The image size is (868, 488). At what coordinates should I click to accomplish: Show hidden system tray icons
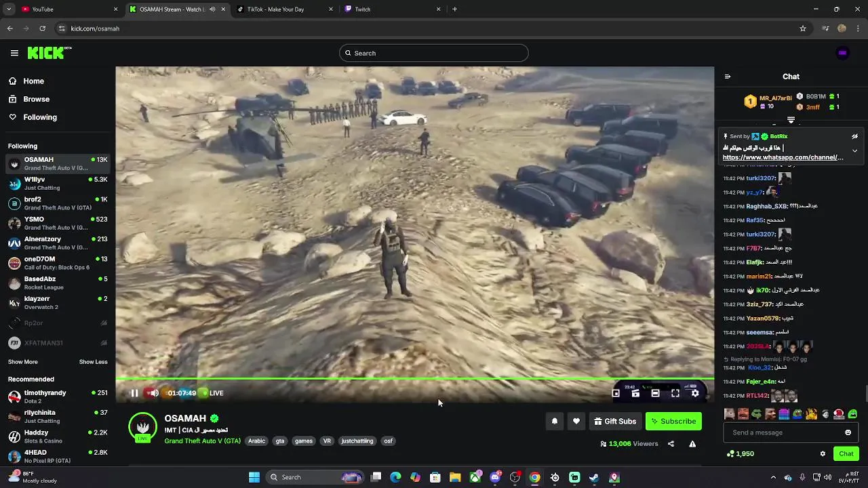pos(773,477)
